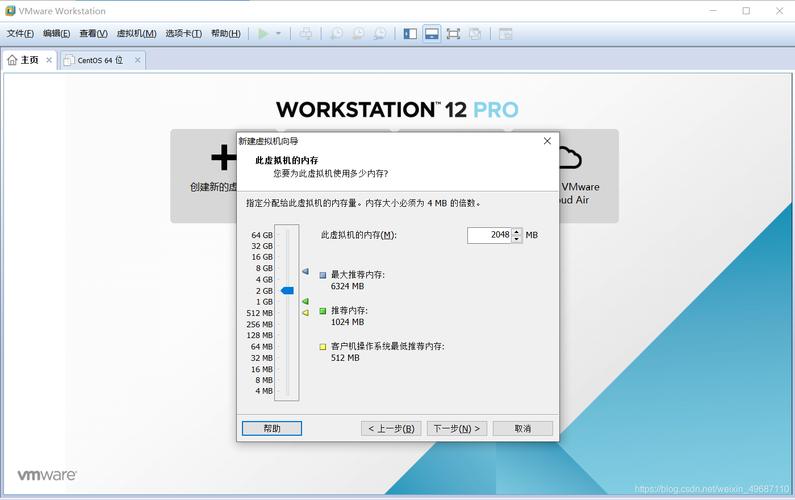Open the 编辑(E) menu
Viewport: 795px width, 500px height.
click(56, 33)
